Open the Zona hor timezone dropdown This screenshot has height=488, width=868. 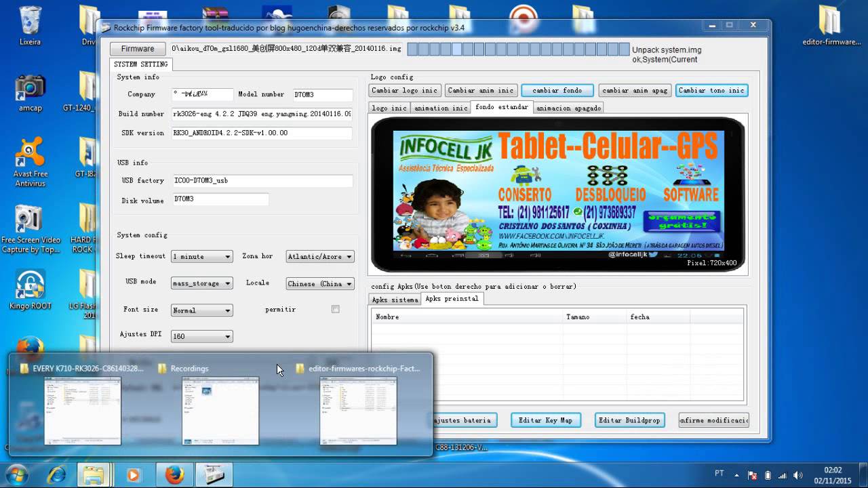320,257
